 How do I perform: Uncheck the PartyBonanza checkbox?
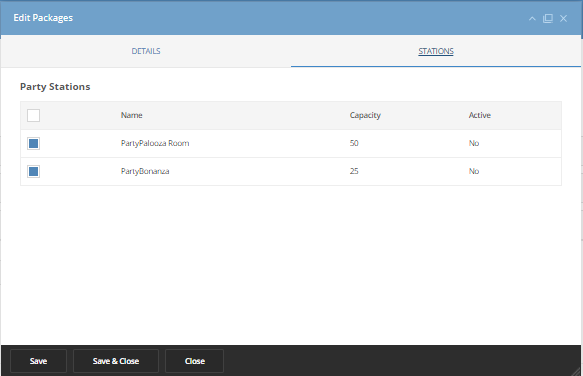33,171
